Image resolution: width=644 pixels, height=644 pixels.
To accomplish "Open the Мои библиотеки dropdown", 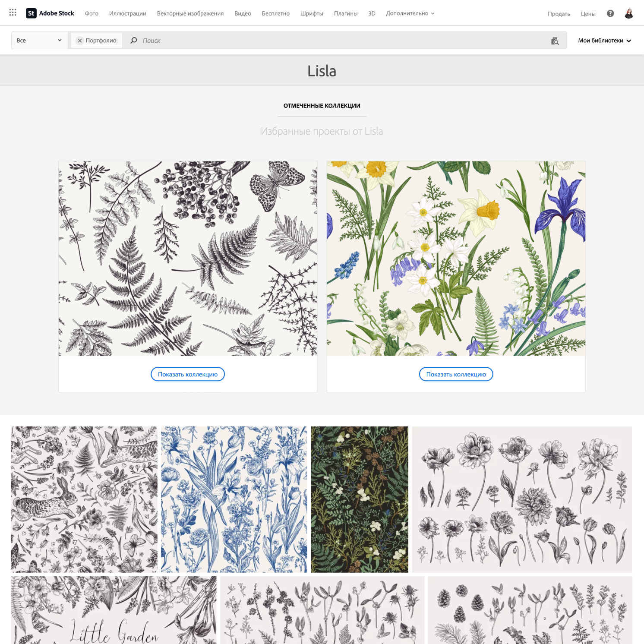I will tap(605, 41).
